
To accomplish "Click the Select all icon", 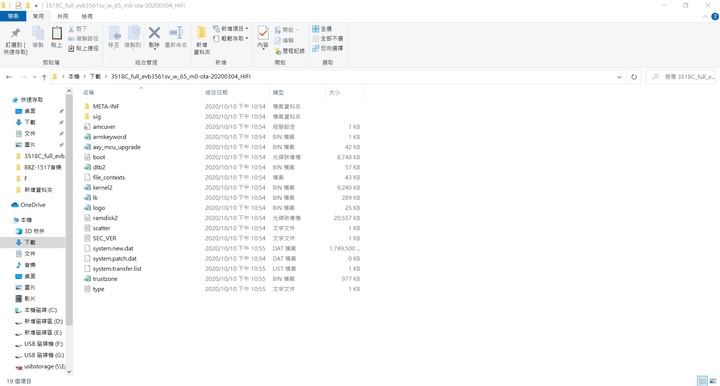I will pos(315,28).
